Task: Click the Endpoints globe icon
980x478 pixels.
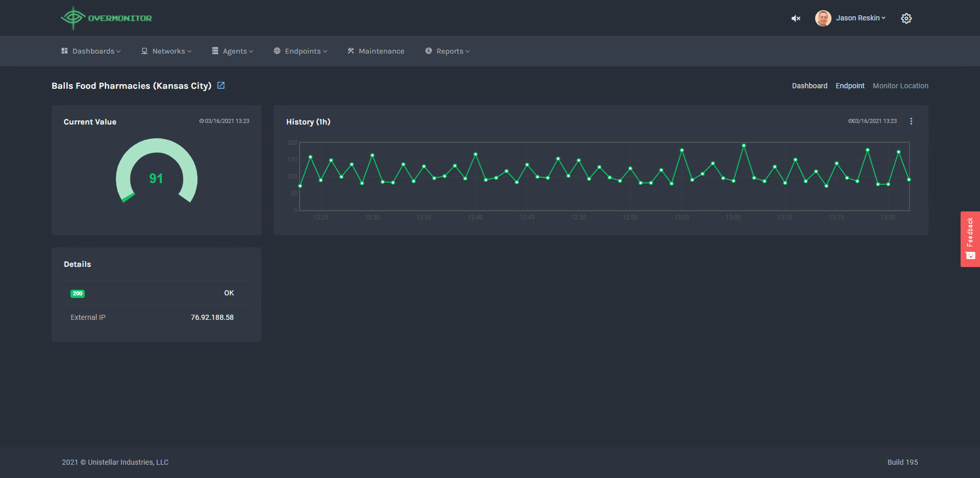Action: coord(277,51)
